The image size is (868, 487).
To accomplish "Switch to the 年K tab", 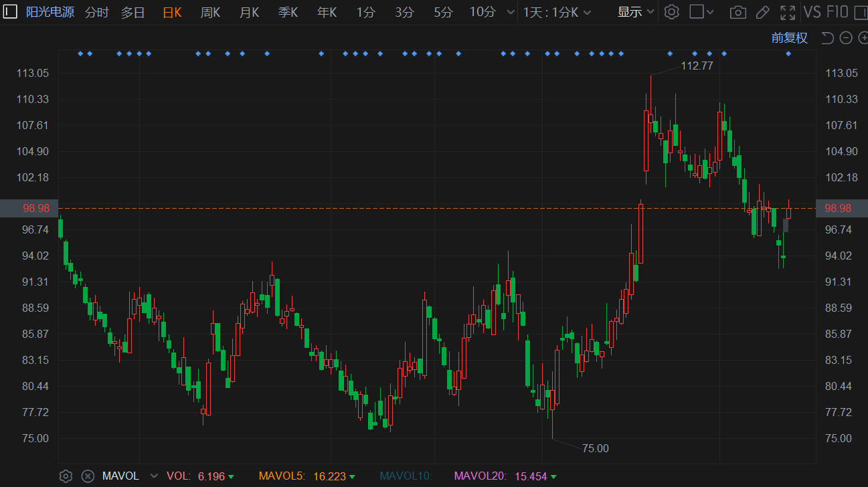I will pos(327,12).
